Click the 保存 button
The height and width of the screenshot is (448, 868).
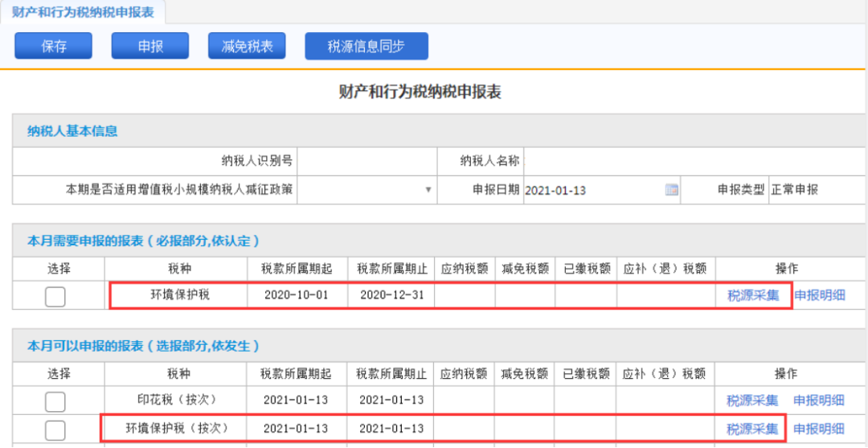(x=53, y=46)
